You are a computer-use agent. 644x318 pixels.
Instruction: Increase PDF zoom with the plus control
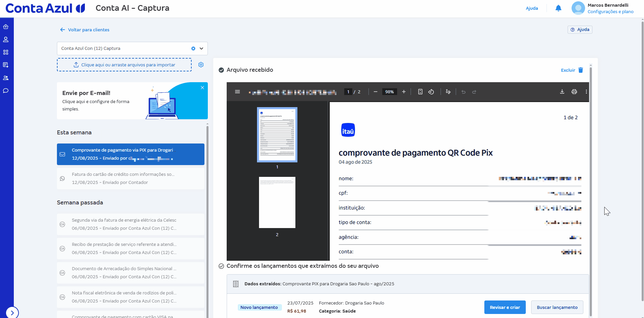[404, 92]
